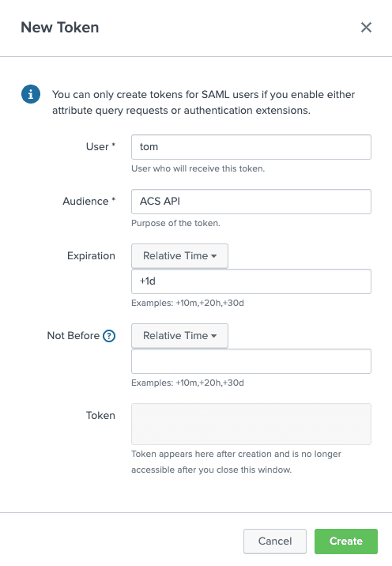Focus the User field containing tom
Image resolution: width=392 pixels, height=566 pixels.
tap(251, 147)
